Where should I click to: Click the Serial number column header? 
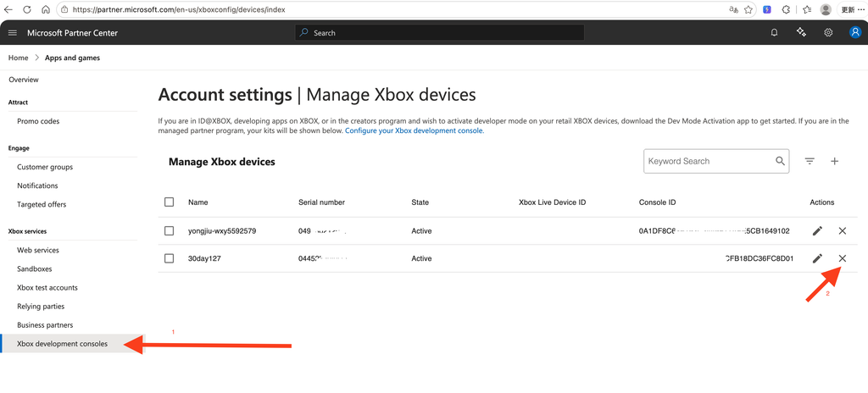click(321, 202)
